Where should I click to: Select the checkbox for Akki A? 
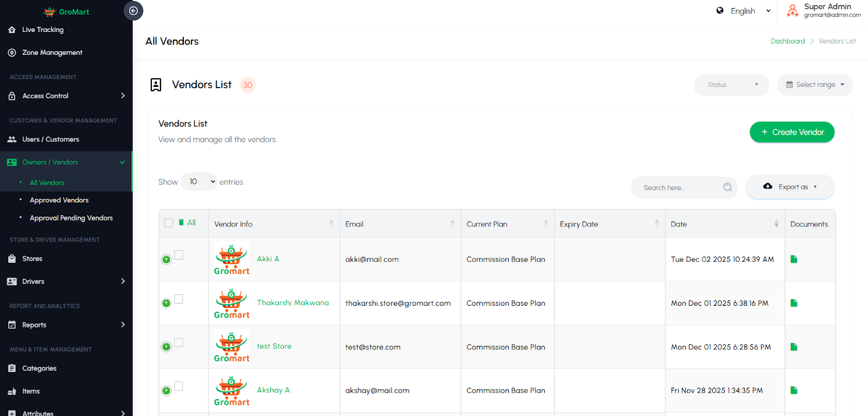coord(179,255)
